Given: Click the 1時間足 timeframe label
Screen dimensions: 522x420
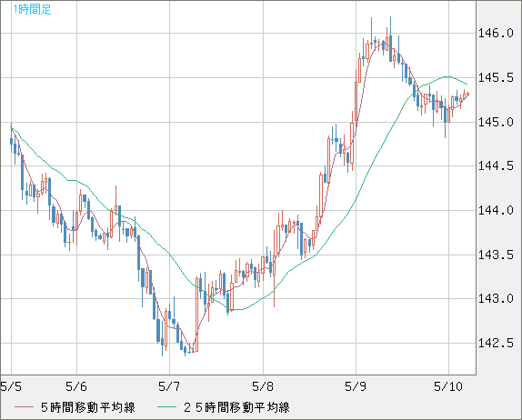Looking at the screenshot, I should 32,9.
